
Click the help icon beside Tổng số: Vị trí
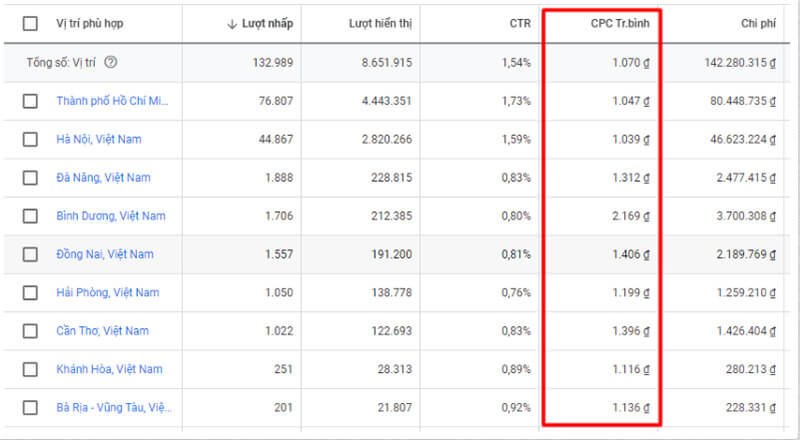111,62
